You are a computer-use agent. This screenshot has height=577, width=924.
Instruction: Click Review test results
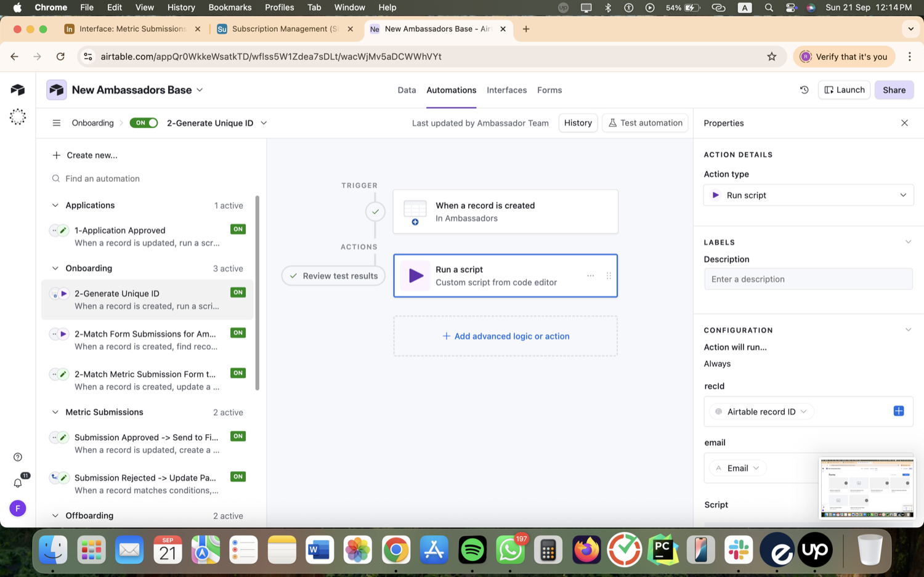click(333, 276)
